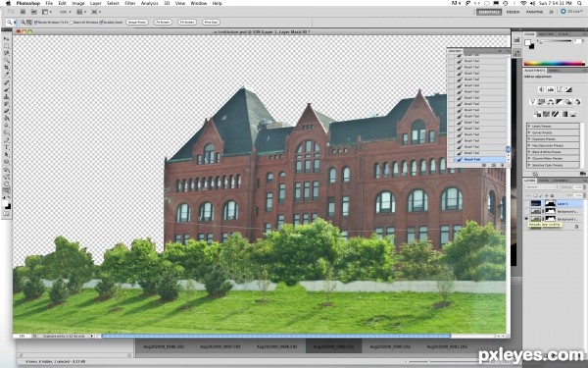Click the Print Size button
The height and width of the screenshot is (368, 588).
coord(211,23)
